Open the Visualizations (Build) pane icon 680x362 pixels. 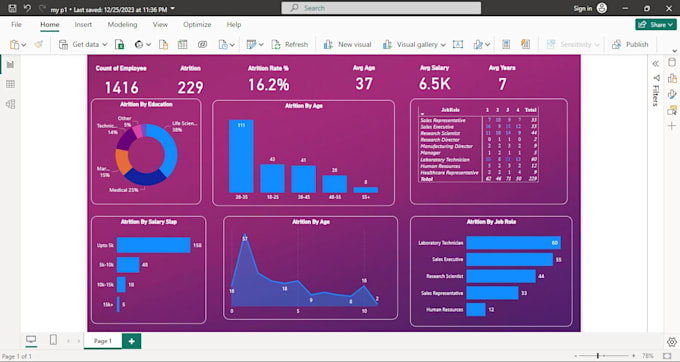point(672,78)
